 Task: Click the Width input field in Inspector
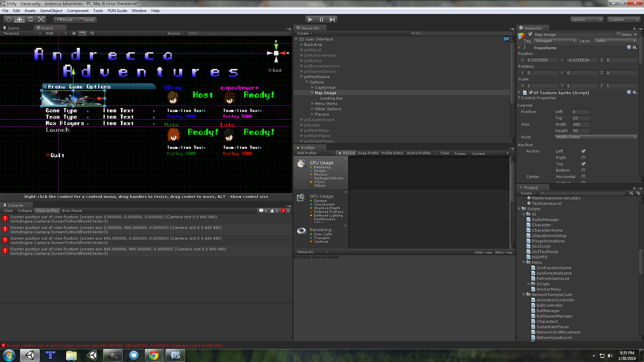[x=580, y=125]
